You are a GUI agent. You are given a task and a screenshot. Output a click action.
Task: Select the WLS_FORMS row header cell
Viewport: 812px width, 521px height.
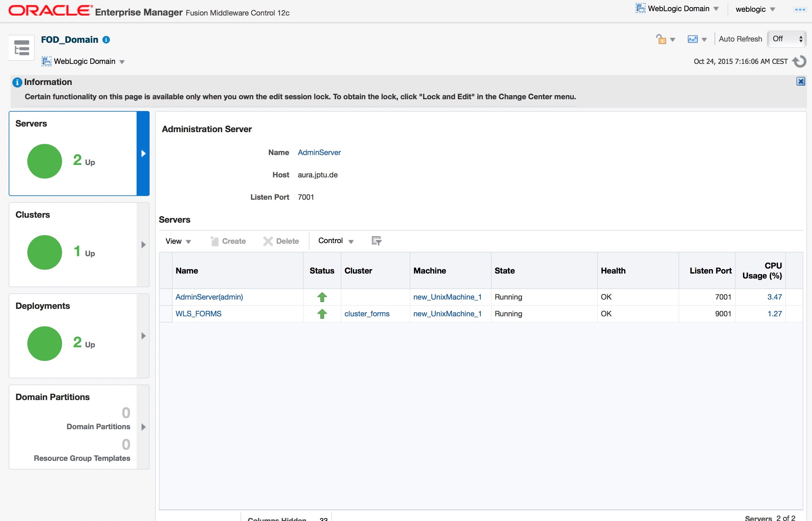click(x=165, y=314)
